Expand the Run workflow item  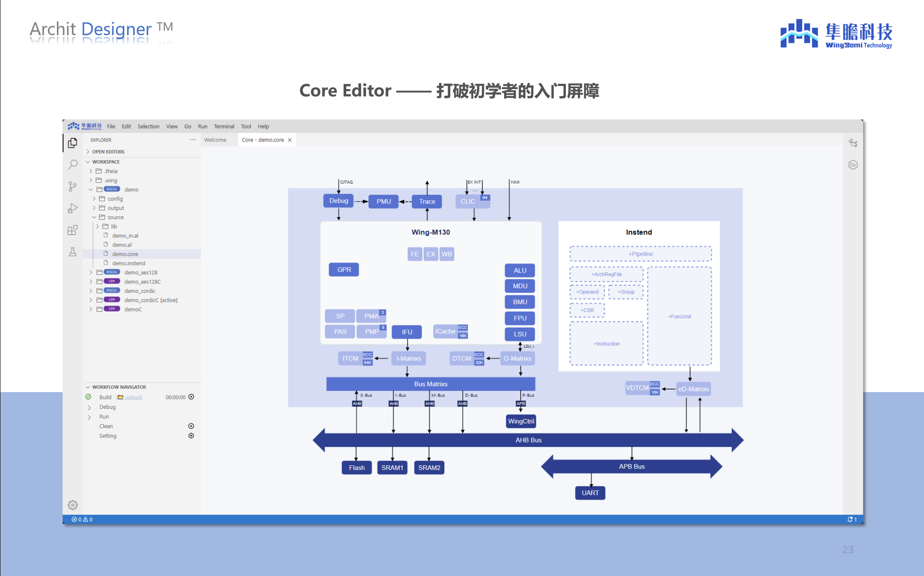pyautogui.click(x=89, y=417)
